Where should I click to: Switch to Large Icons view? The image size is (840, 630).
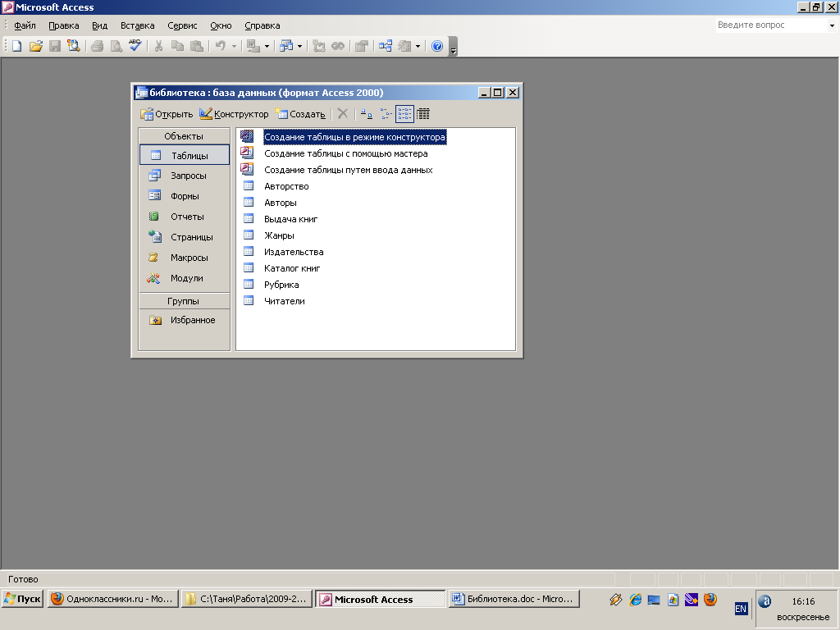coord(367,113)
